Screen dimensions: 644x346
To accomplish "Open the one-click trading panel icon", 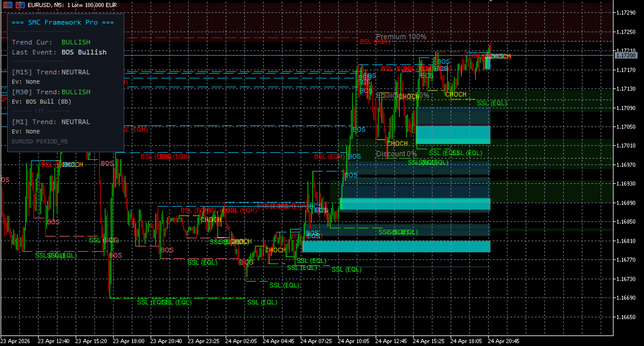I will pyautogui.click(x=8, y=5).
